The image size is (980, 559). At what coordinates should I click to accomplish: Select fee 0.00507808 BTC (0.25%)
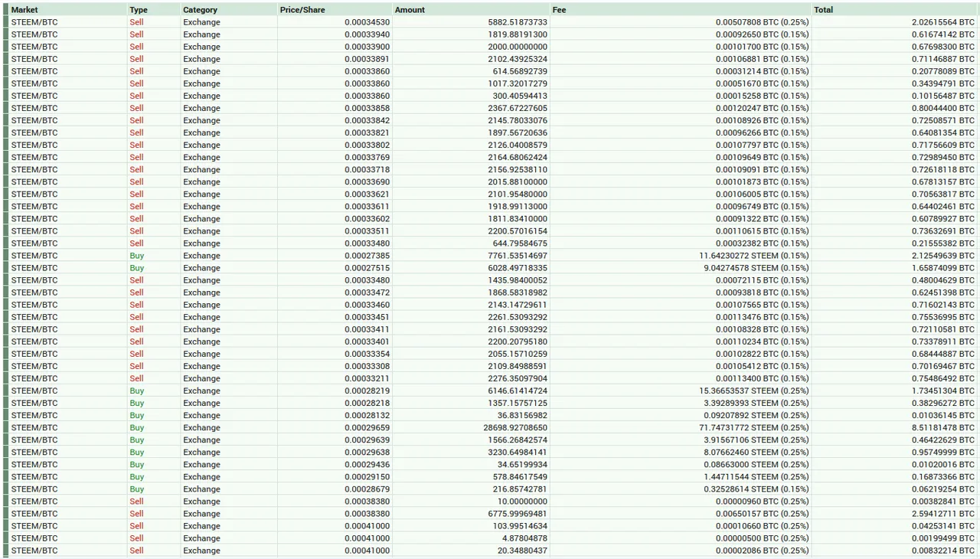(762, 22)
